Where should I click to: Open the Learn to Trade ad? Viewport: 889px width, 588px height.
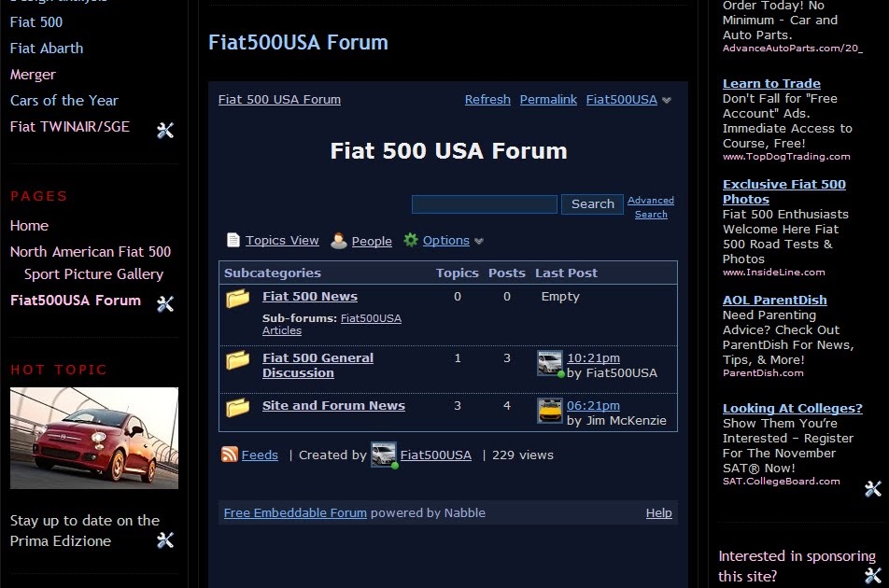point(771,83)
